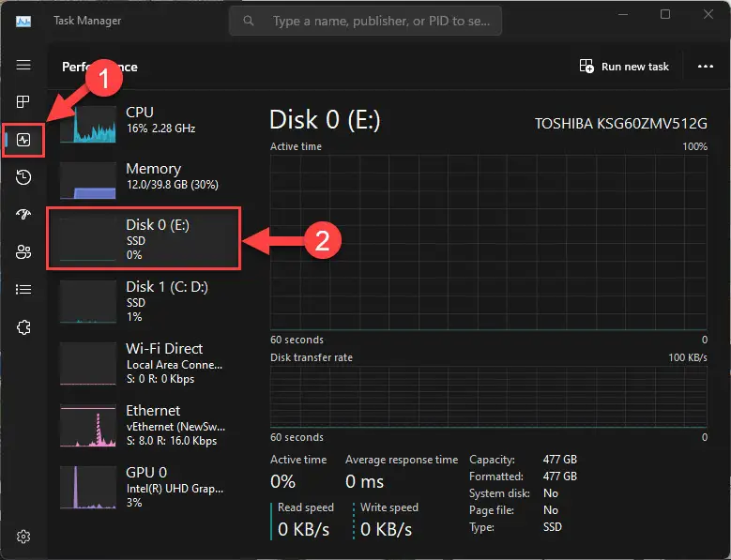Click the Type SSD value
The width and height of the screenshot is (731, 560).
(x=553, y=527)
